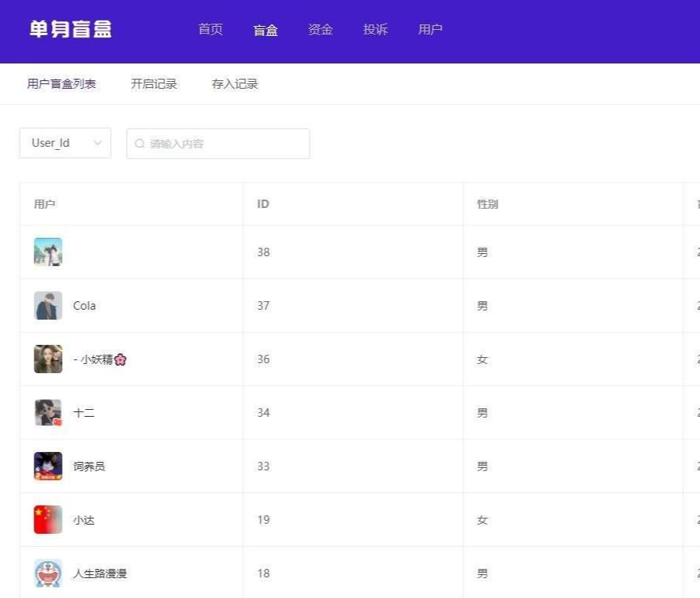Click ID cell 38
Screen dimensions: 700x598
pyautogui.click(x=264, y=252)
